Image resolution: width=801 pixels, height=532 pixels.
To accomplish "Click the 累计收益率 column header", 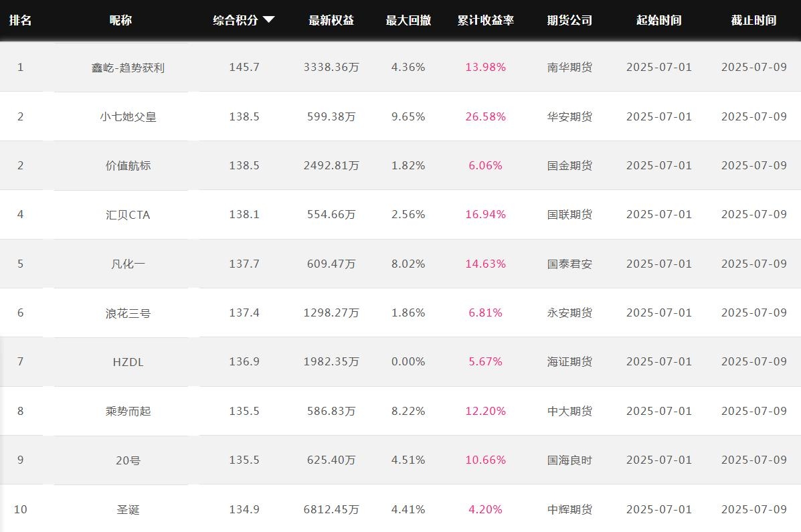I will 485,20.
